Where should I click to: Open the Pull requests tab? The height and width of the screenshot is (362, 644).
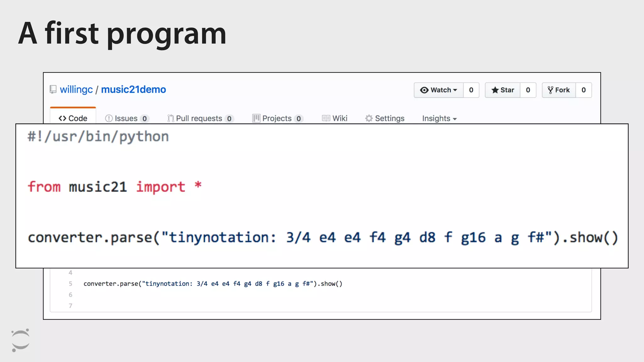click(x=201, y=118)
